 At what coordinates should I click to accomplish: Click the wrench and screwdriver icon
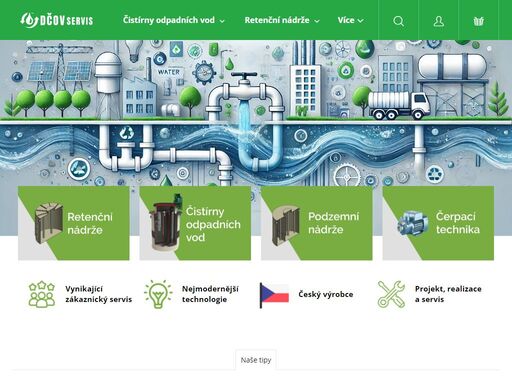tap(391, 294)
